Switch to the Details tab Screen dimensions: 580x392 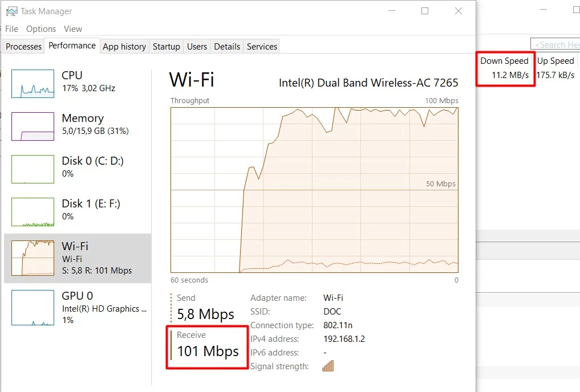click(227, 47)
